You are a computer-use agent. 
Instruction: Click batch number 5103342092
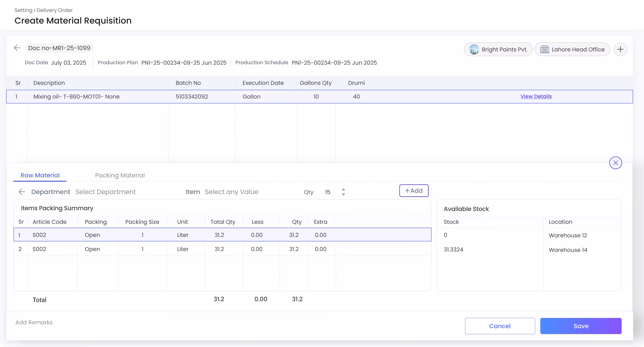(x=192, y=96)
